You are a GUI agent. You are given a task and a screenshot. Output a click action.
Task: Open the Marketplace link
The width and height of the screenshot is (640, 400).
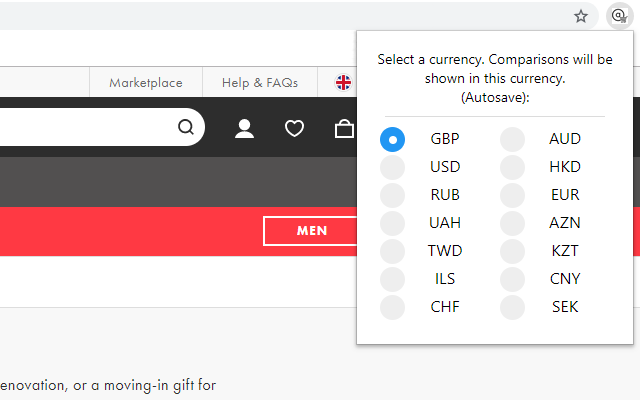[x=146, y=83]
